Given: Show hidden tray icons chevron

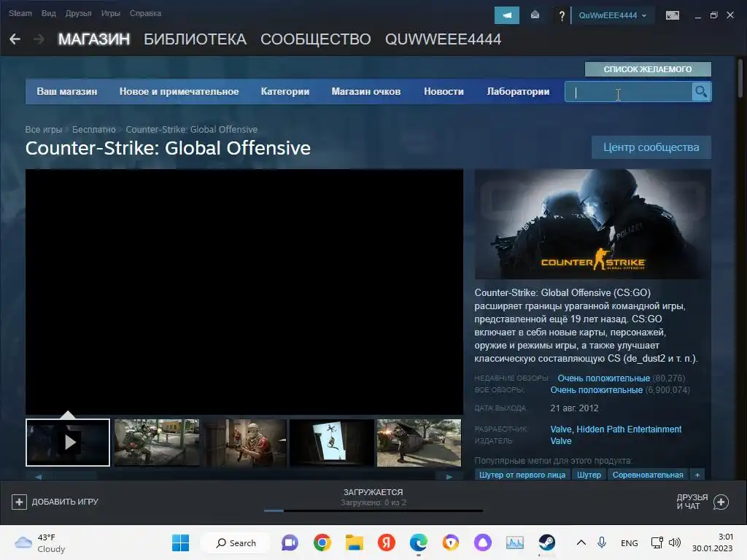Looking at the screenshot, I should click(x=581, y=542).
